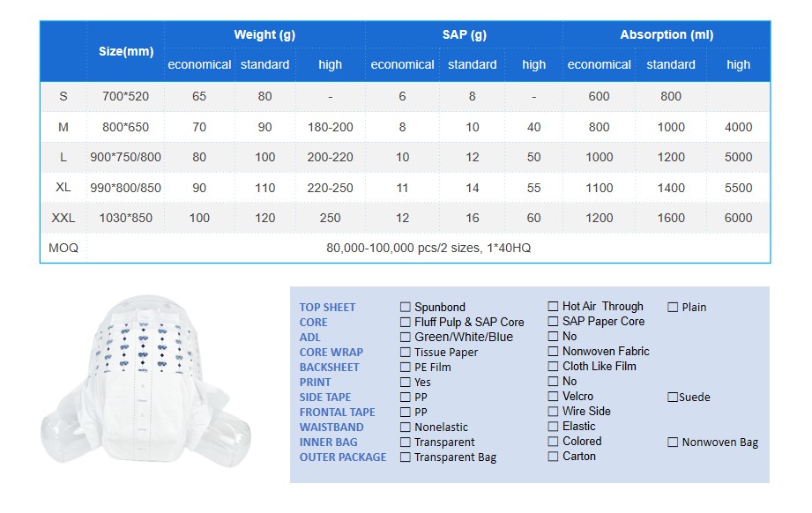Click the XL row label
The width and height of the screenshot is (812, 513).
click(63, 188)
